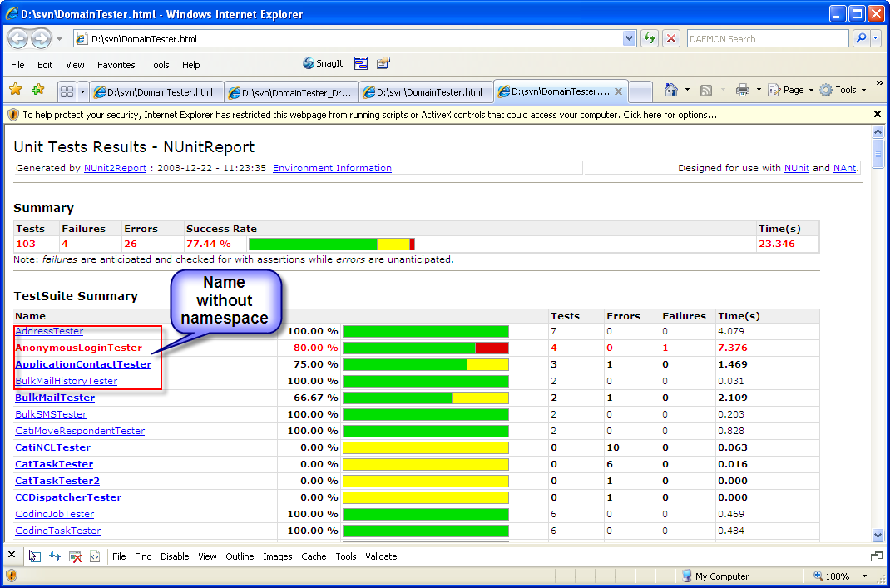Image resolution: width=890 pixels, height=588 pixels.
Task: Follow the Environment Information link
Action: (332, 168)
